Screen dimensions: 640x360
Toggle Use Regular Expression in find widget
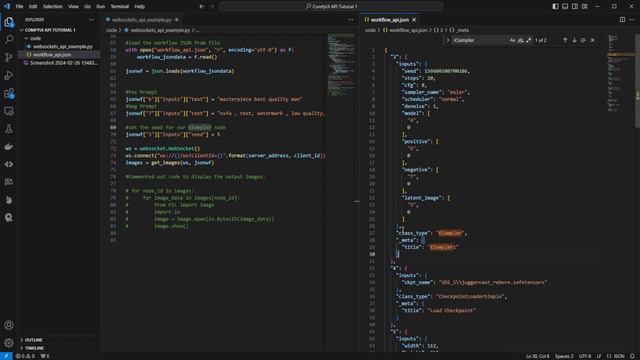[x=529, y=40]
